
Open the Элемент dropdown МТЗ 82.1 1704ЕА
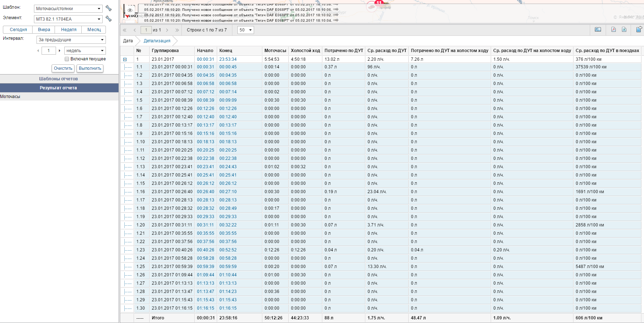[68, 19]
